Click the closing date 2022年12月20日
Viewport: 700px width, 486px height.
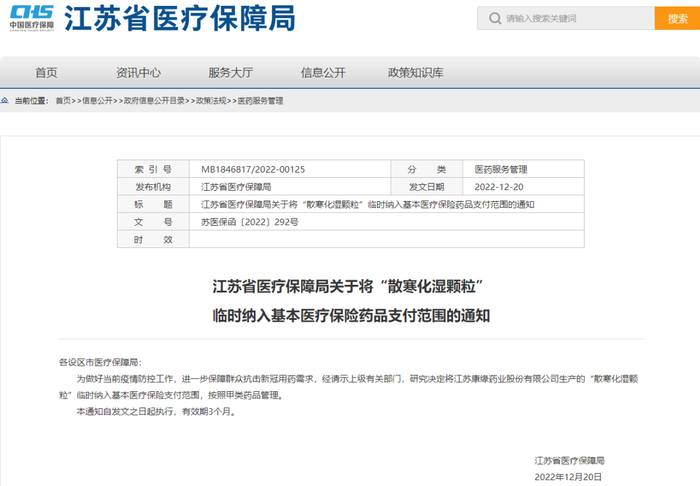(568, 477)
